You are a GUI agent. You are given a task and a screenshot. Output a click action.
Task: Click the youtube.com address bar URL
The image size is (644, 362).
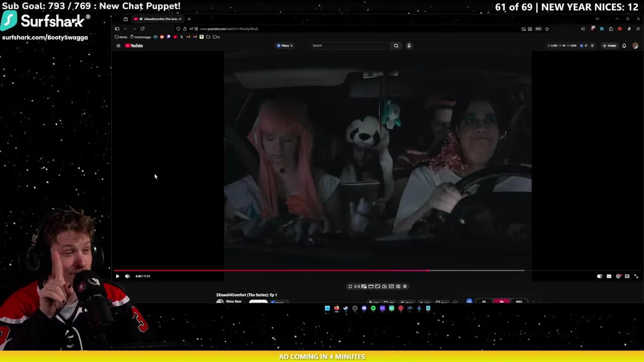[229, 29]
